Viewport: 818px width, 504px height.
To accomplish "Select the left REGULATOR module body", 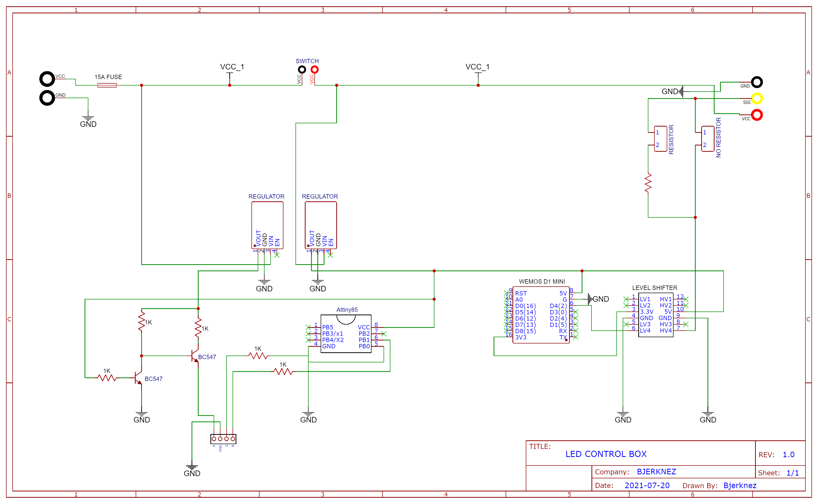I will pyautogui.click(x=267, y=225).
